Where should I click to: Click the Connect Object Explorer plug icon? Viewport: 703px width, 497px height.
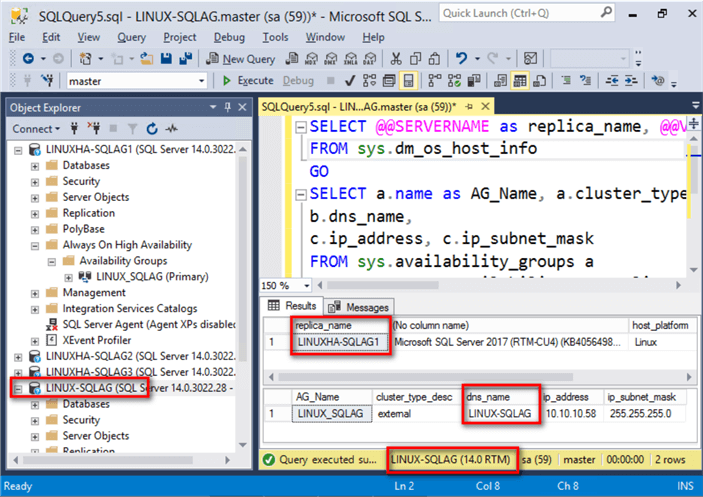pyautogui.click(x=75, y=128)
